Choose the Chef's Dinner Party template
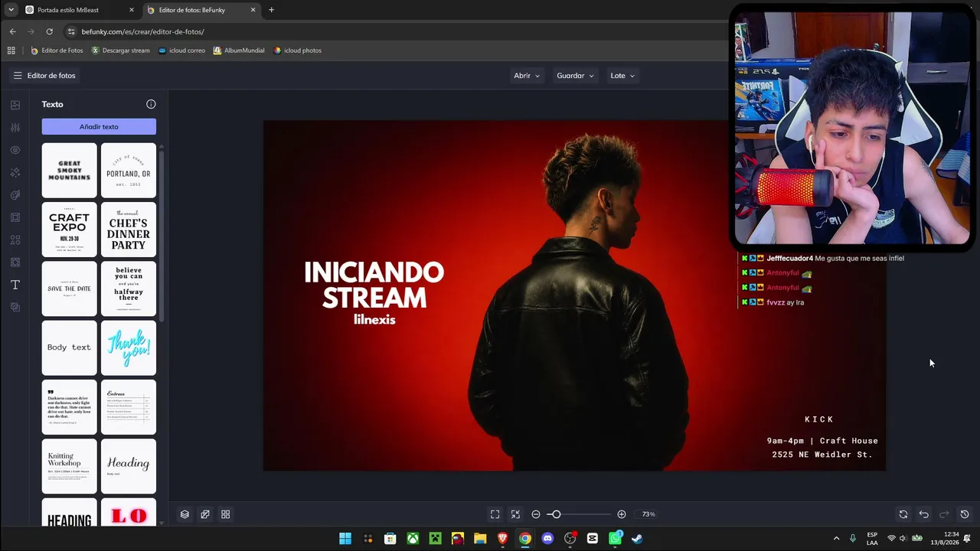Screen dimensions: 980x551 129,230
